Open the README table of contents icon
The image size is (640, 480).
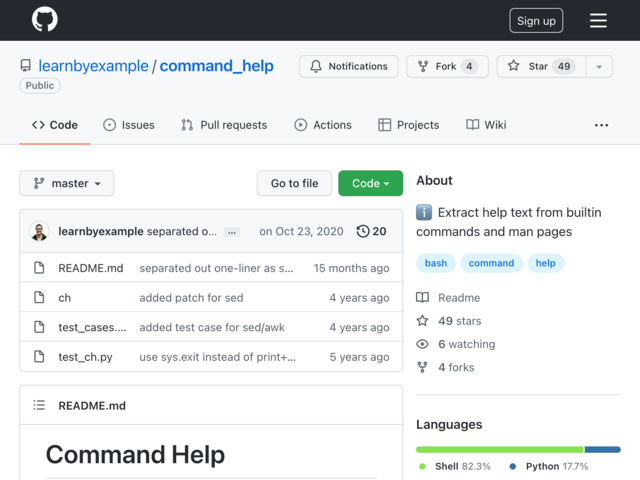(39, 405)
